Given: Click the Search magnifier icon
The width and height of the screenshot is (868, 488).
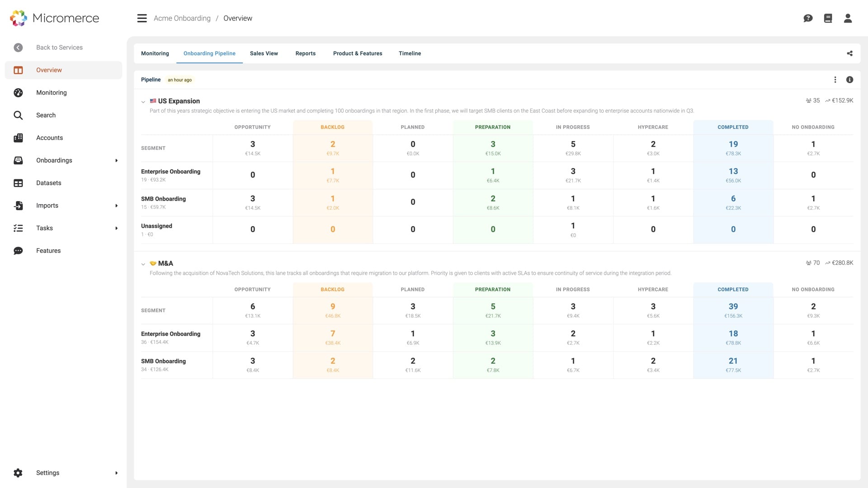Looking at the screenshot, I should [18, 115].
